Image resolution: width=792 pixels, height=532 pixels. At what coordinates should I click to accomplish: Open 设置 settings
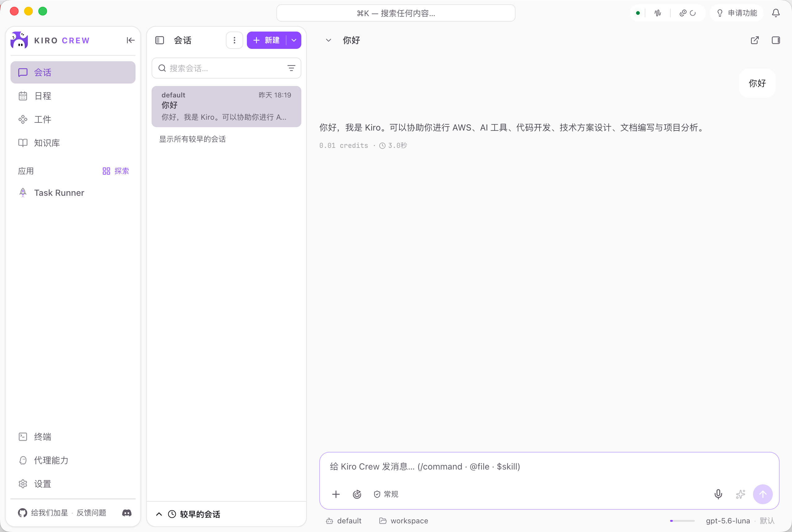pos(73,484)
